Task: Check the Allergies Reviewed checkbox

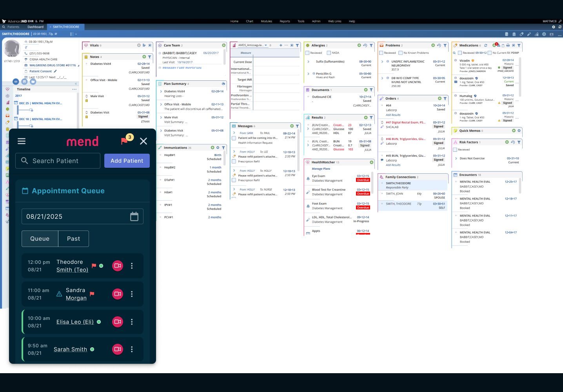Action: coord(308,53)
